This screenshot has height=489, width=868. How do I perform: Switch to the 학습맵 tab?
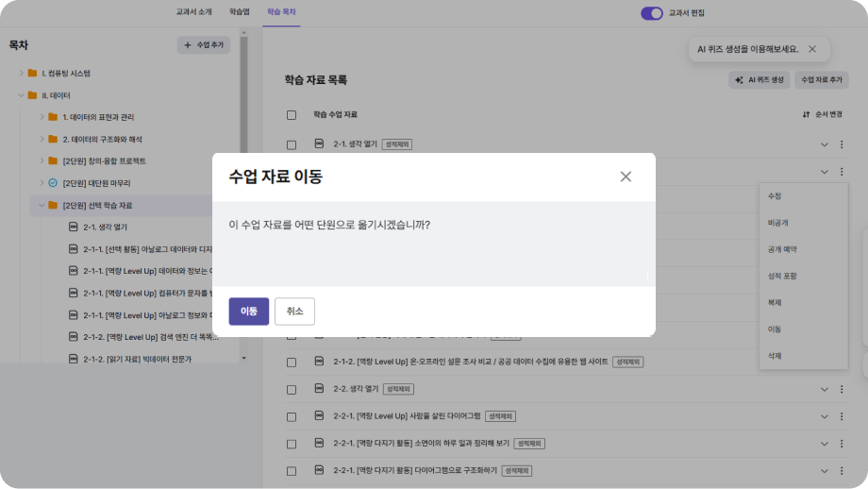click(x=240, y=12)
